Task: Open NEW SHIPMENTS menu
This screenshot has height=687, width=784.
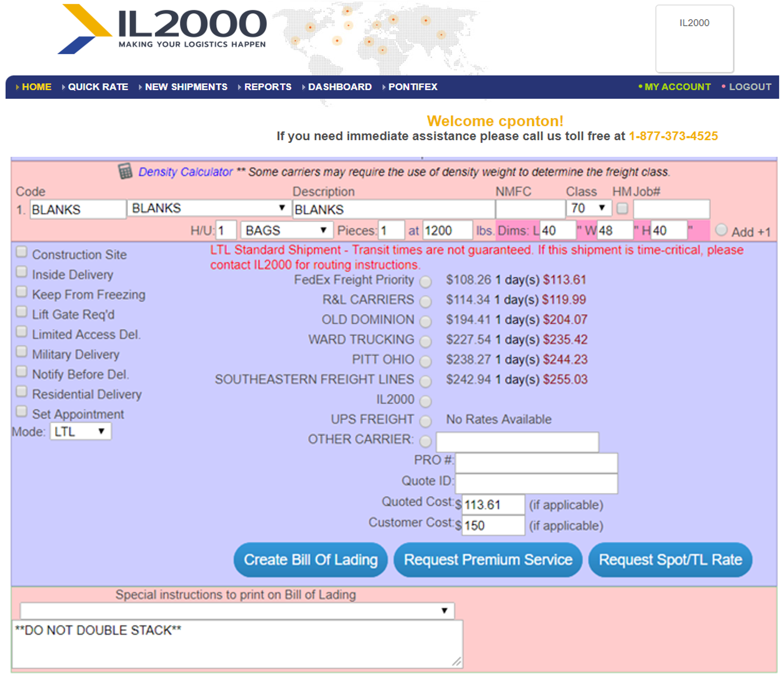Action: 186,87
